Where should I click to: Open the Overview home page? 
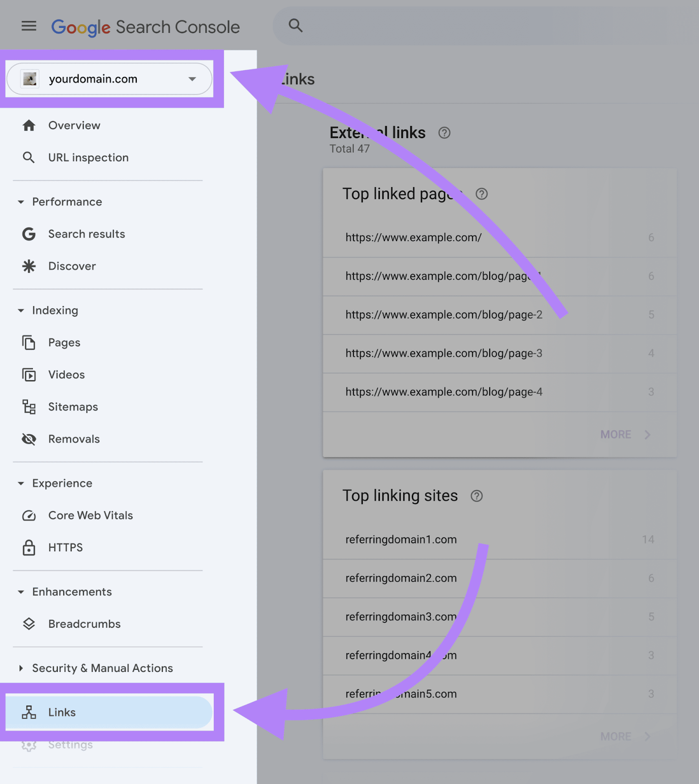coord(74,125)
